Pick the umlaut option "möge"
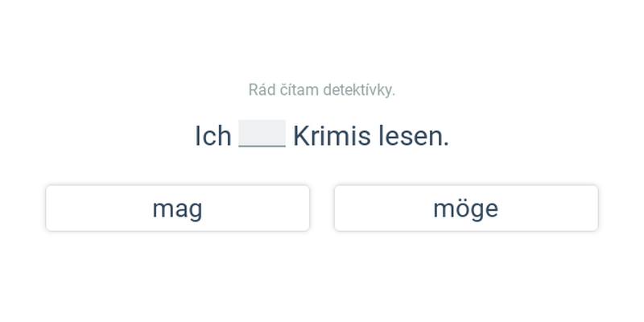The image size is (644, 322). (x=466, y=208)
